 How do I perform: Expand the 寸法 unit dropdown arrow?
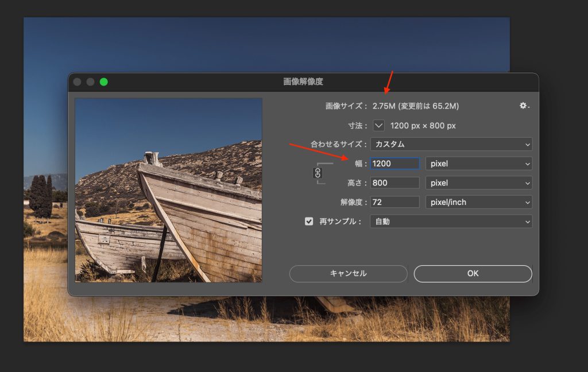(x=379, y=126)
